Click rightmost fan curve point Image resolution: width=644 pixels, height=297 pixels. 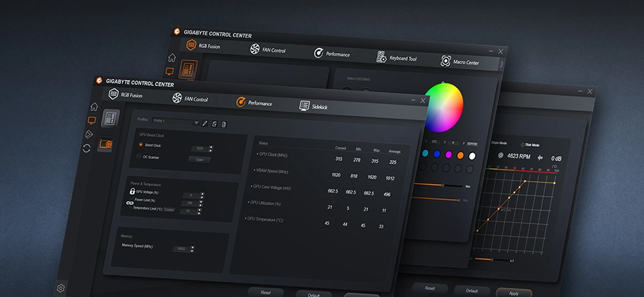tap(555, 182)
